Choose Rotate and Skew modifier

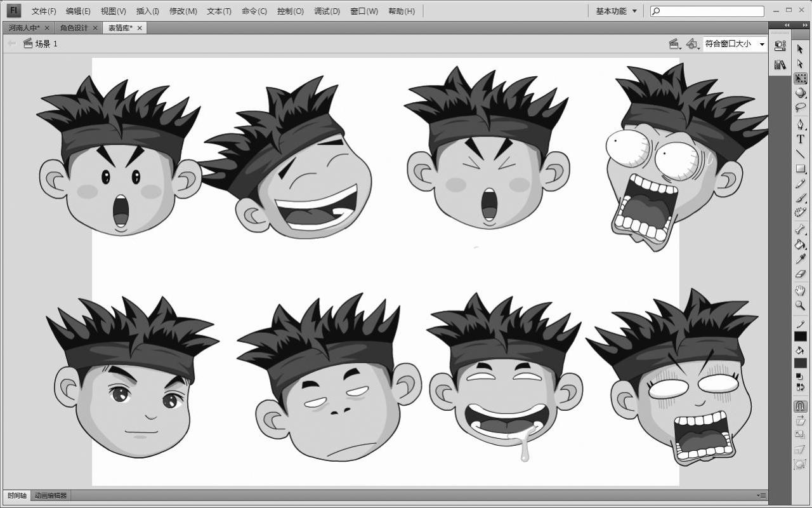[800, 420]
